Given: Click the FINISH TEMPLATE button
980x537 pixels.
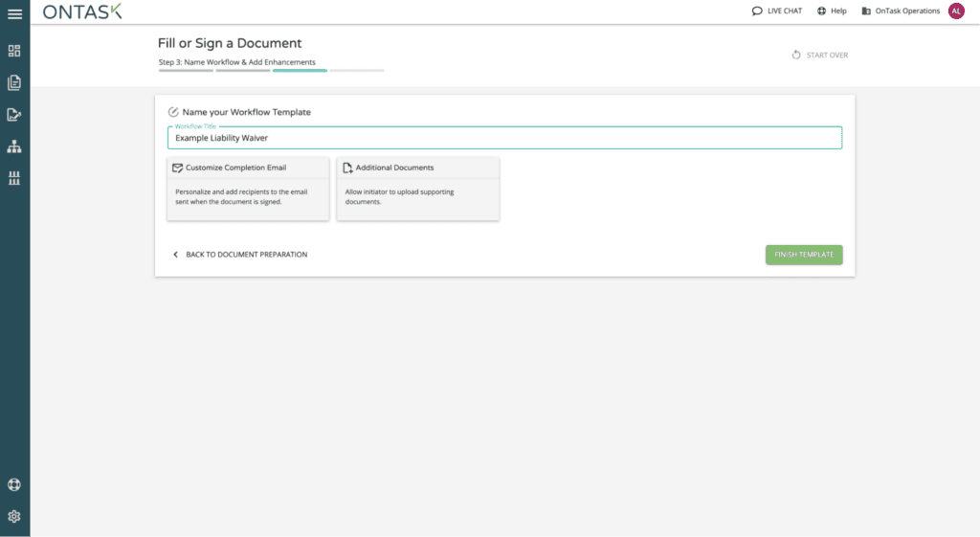Looking at the screenshot, I should (x=804, y=255).
